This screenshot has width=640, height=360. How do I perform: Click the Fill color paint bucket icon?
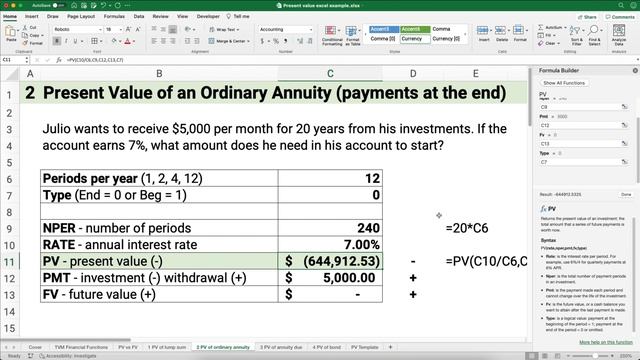pyautogui.click(x=114, y=41)
